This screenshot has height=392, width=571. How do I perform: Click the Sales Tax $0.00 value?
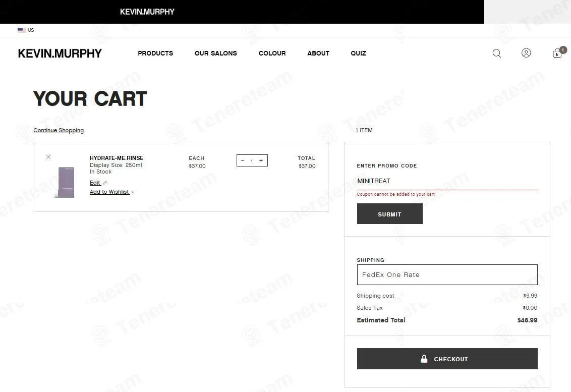click(530, 308)
